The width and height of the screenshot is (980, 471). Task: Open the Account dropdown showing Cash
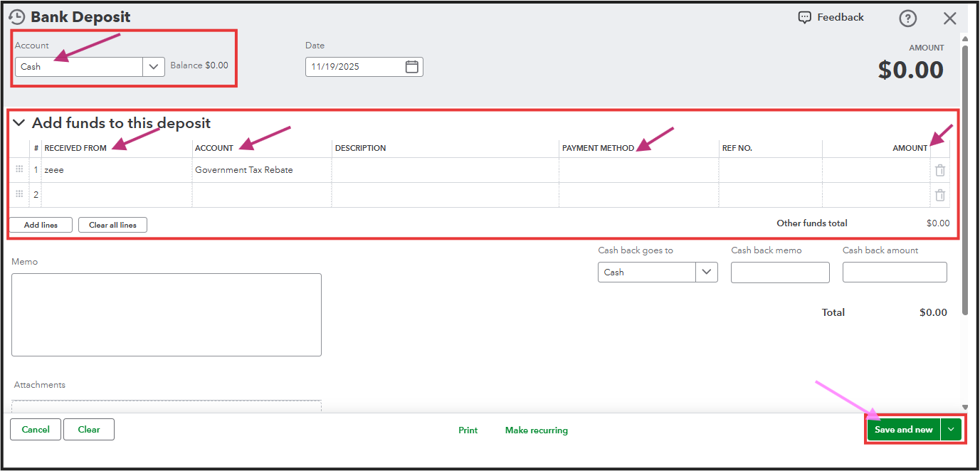pos(154,67)
